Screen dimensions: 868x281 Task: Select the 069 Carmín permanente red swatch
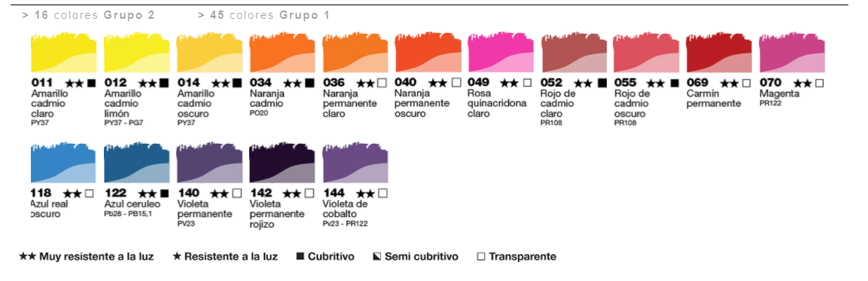pyautogui.click(x=718, y=53)
